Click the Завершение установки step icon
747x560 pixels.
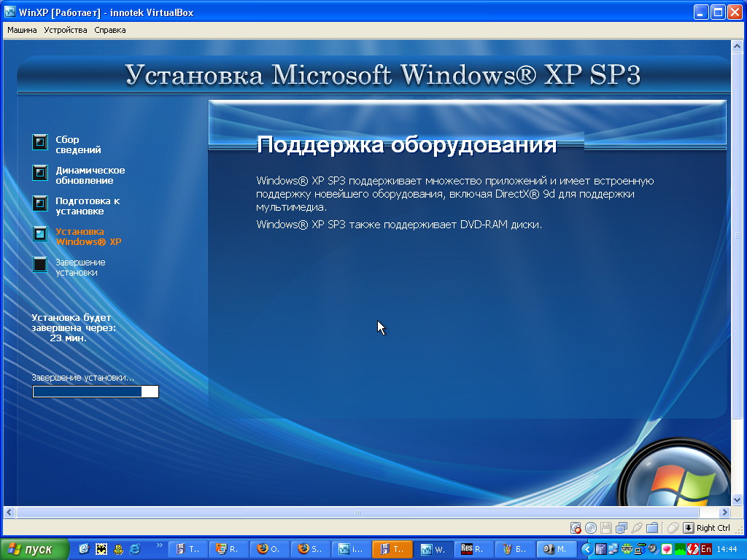coord(40,265)
